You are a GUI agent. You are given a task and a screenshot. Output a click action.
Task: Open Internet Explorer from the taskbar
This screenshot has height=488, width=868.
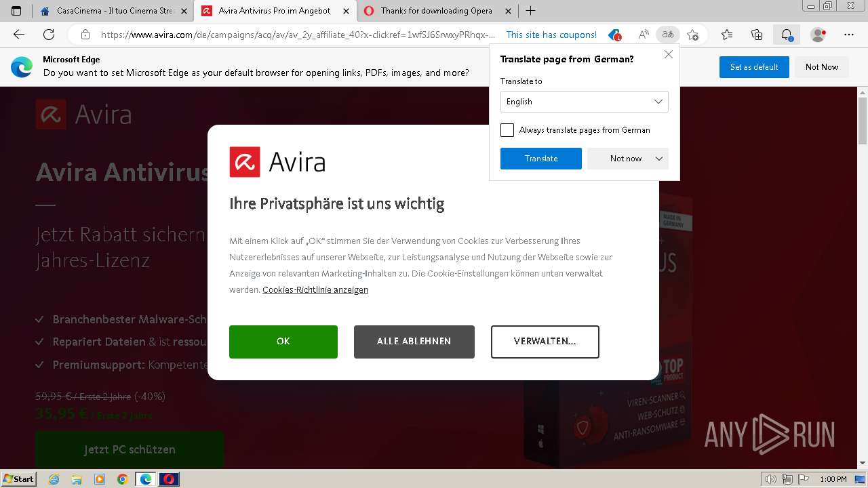point(54,479)
